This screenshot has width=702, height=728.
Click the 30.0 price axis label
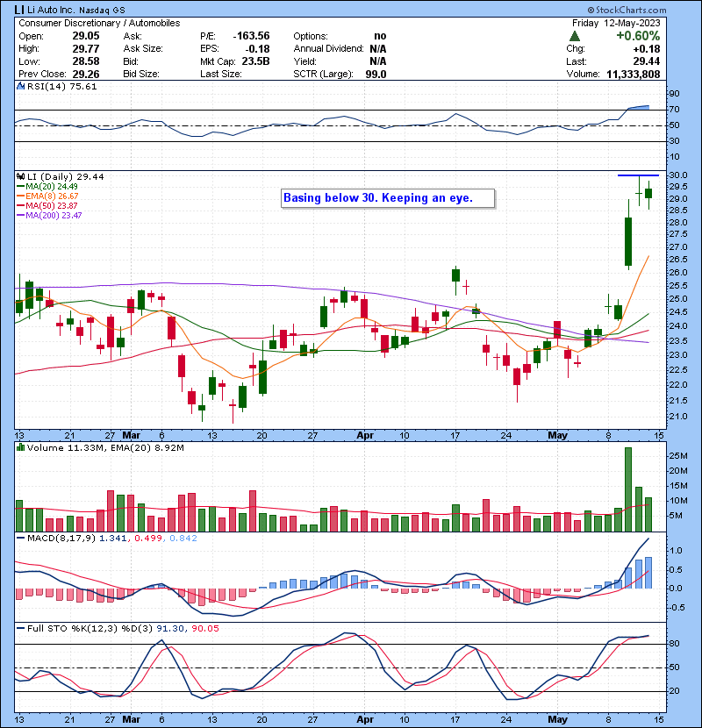[677, 175]
